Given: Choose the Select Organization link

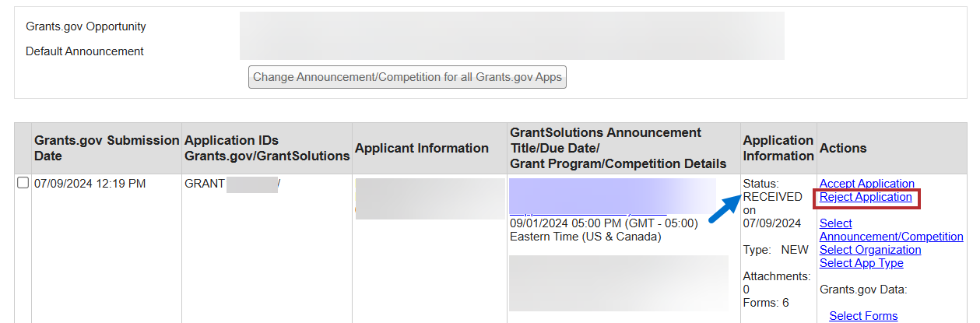Looking at the screenshot, I should click(869, 250).
